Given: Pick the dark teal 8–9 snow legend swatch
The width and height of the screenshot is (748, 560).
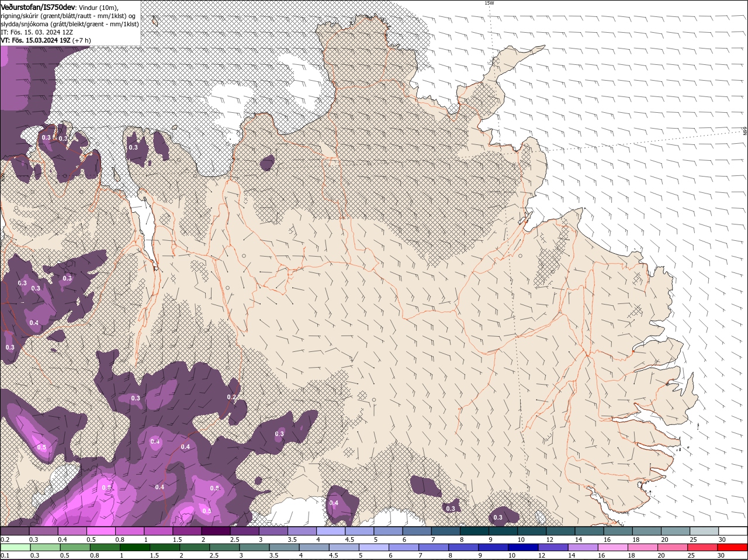Looking at the screenshot, I should pyautogui.click(x=474, y=531).
